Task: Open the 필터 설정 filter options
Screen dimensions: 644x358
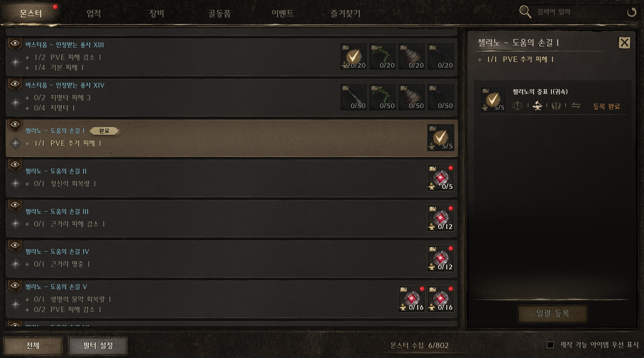Action: 98,346
